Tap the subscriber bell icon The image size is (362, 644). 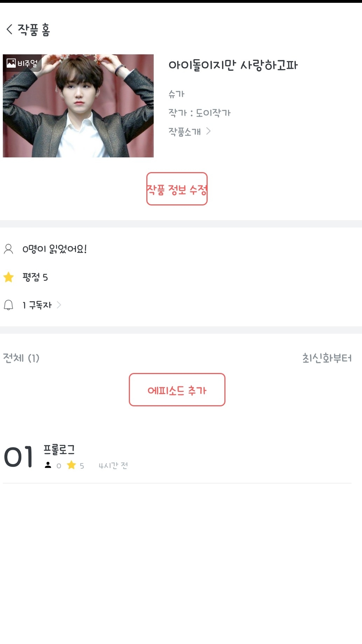tap(8, 305)
